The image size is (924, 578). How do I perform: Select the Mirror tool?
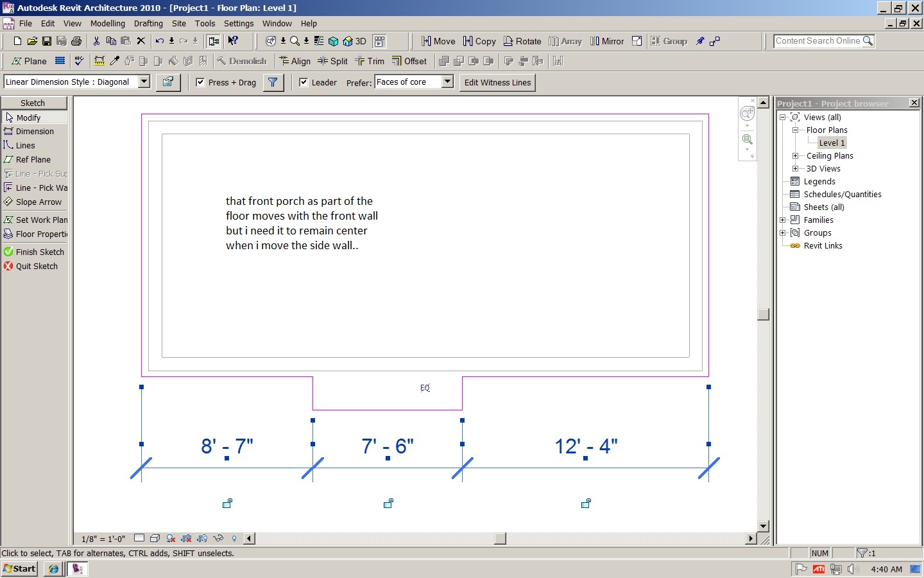(x=607, y=41)
